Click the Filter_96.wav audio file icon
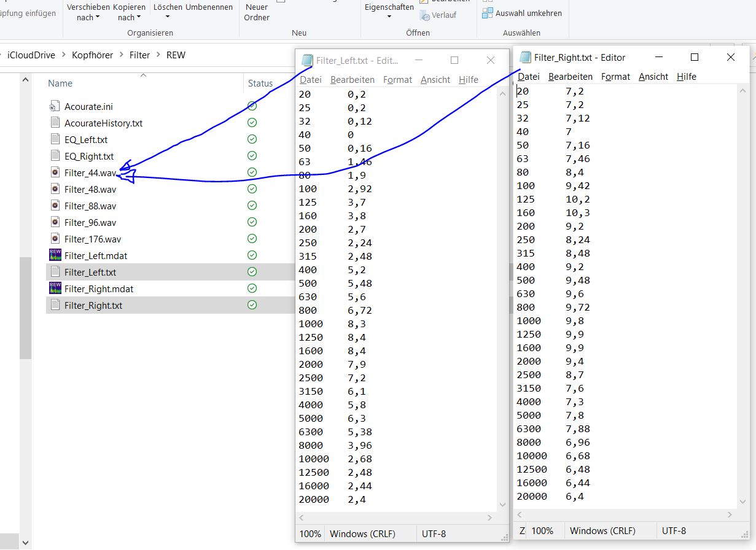Image resolution: width=756 pixels, height=550 pixels. pyautogui.click(x=55, y=222)
